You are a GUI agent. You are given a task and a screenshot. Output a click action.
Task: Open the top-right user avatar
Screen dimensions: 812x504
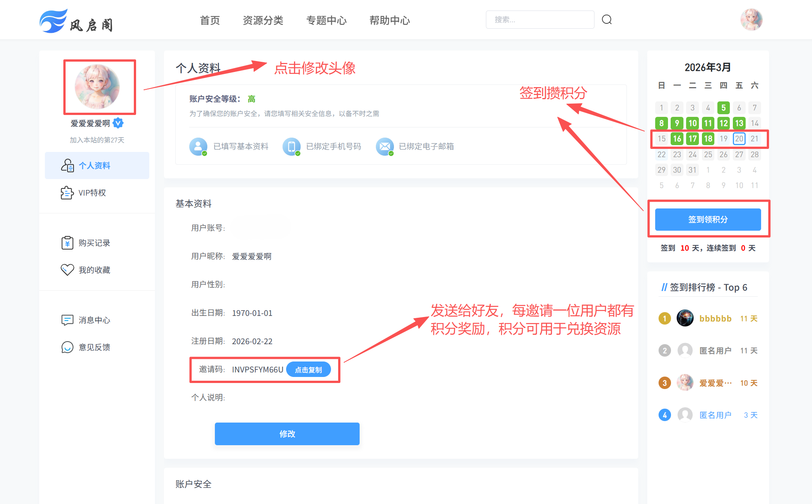(751, 20)
